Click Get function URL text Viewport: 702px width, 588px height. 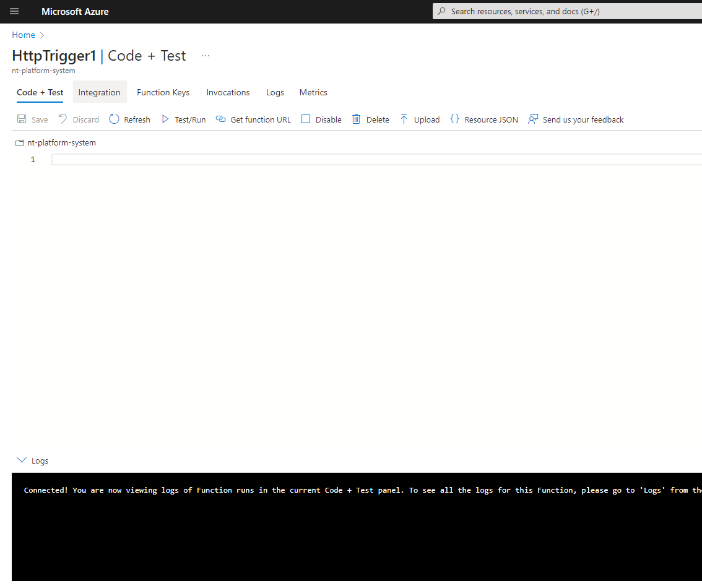pyautogui.click(x=261, y=119)
